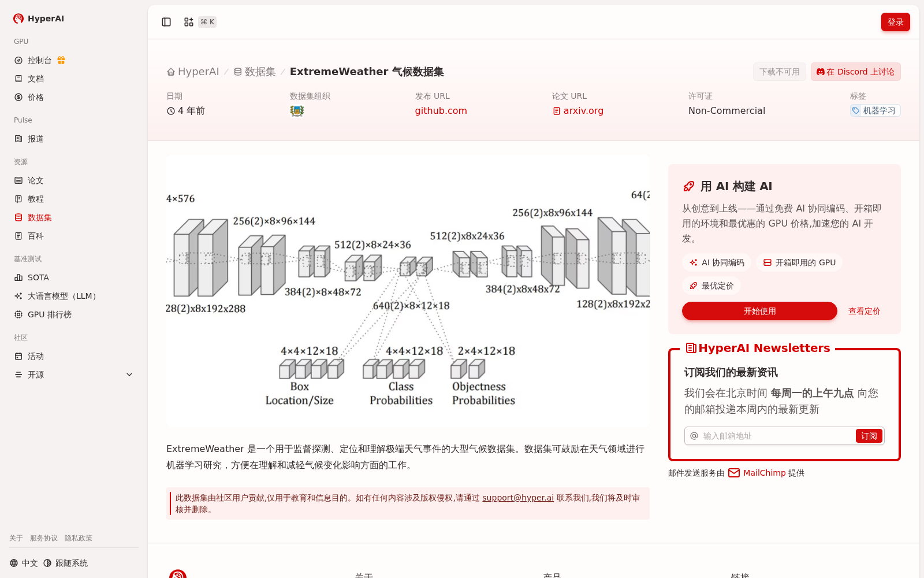Click the 数据集 breadcrumb

tap(255, 72)
